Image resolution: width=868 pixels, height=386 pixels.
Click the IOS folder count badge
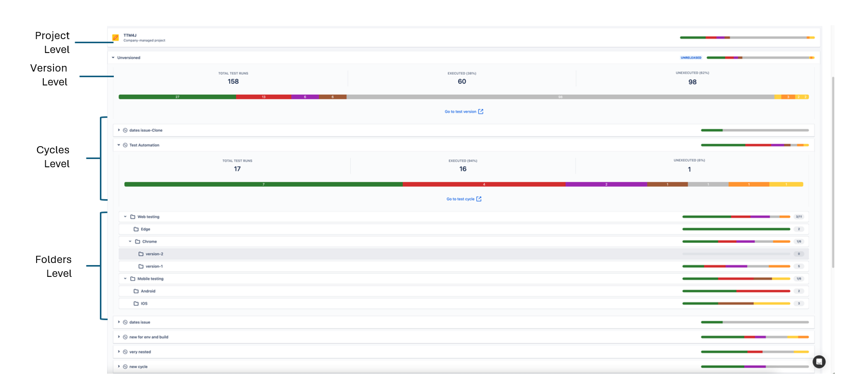pyautogui.click(x=799, y=303)
